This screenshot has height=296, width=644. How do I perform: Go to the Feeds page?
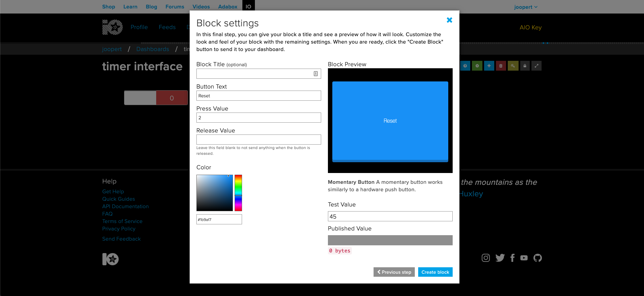pyautogui.click(x=167, y=27)
